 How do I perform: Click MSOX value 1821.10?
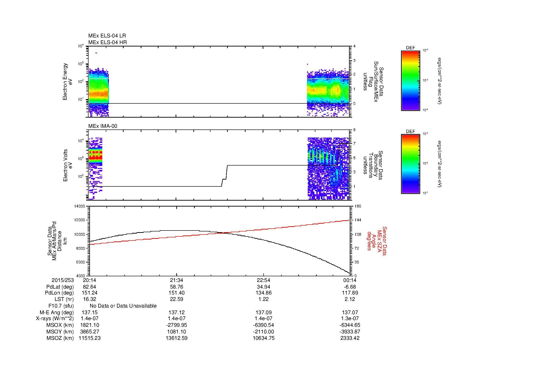click(x=89, y=325)
